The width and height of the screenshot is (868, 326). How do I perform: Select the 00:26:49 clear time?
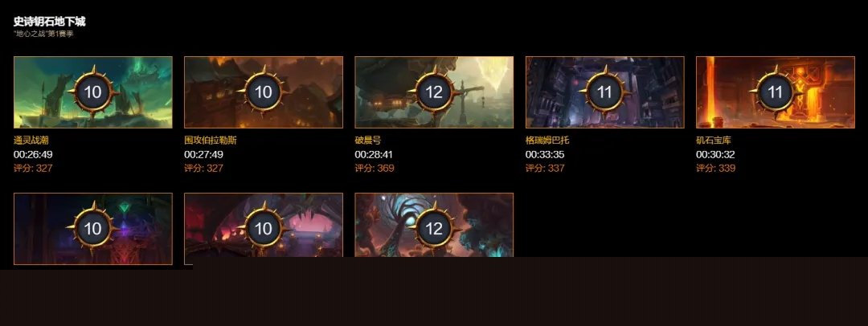(33, 154)
